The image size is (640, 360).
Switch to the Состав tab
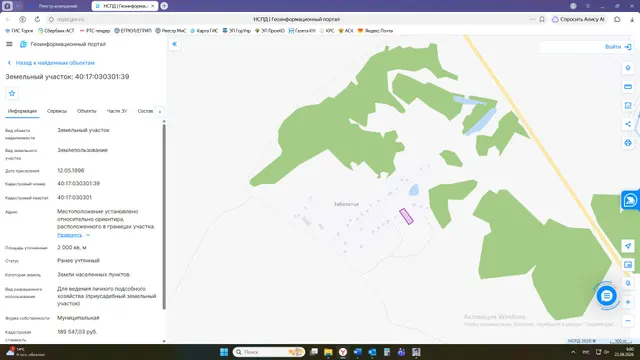(x=145, y=111)
